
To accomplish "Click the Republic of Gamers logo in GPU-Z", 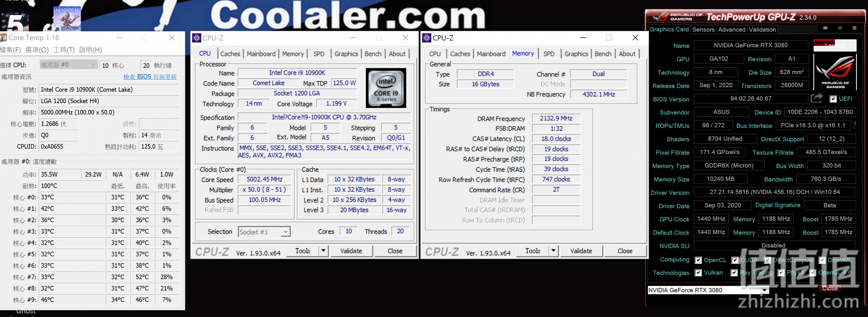I will point(835,73).
